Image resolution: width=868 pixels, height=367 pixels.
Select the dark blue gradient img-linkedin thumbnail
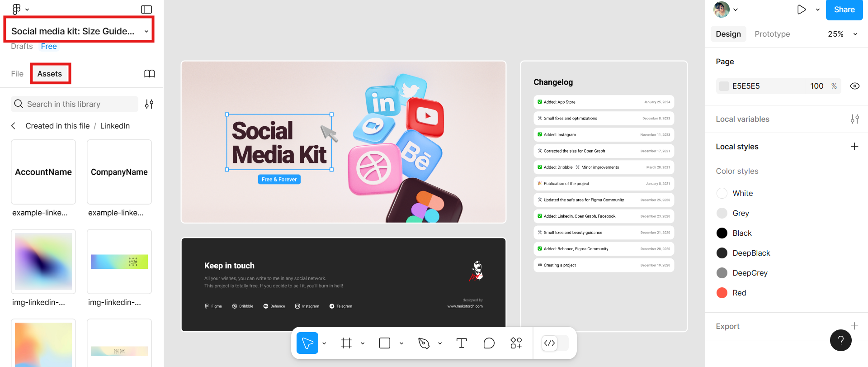(x=43, y=262)
